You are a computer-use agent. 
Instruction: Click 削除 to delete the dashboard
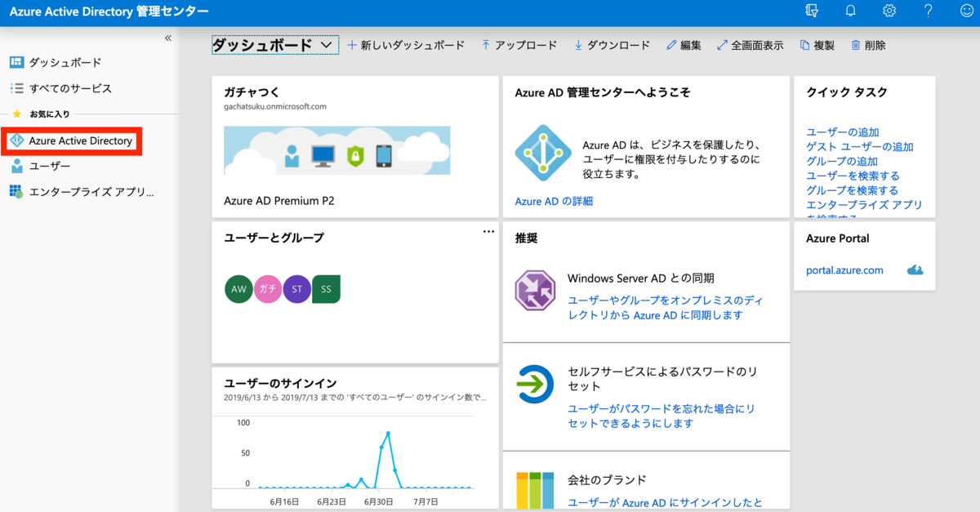click(x=867, y=46)
